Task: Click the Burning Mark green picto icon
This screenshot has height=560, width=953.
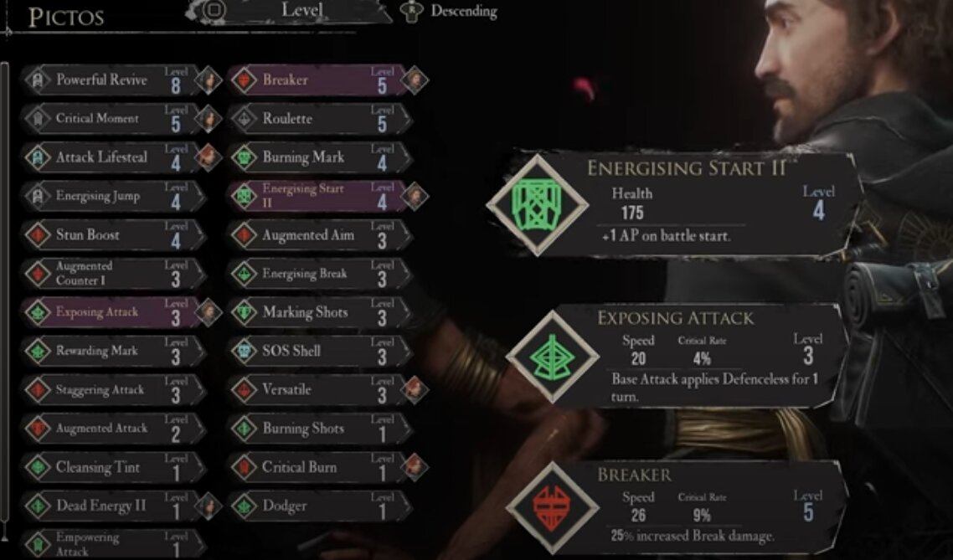Action: [x=244, y=157]
